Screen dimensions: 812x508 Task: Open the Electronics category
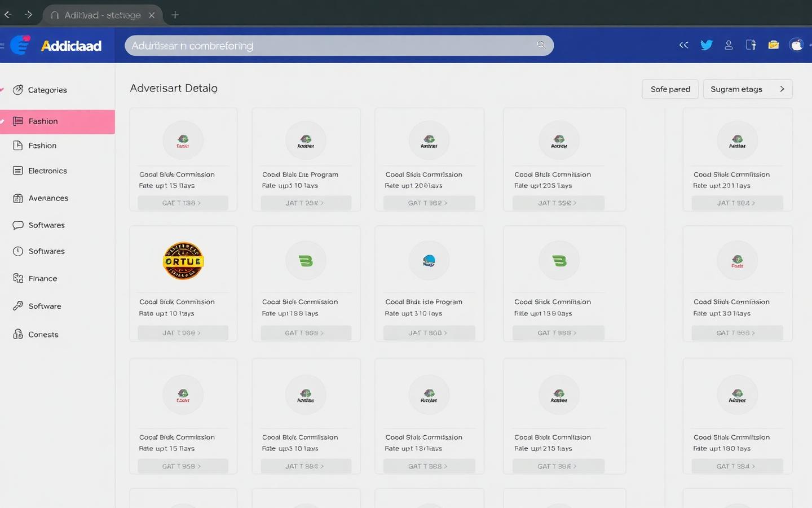[x=47, y=171]
